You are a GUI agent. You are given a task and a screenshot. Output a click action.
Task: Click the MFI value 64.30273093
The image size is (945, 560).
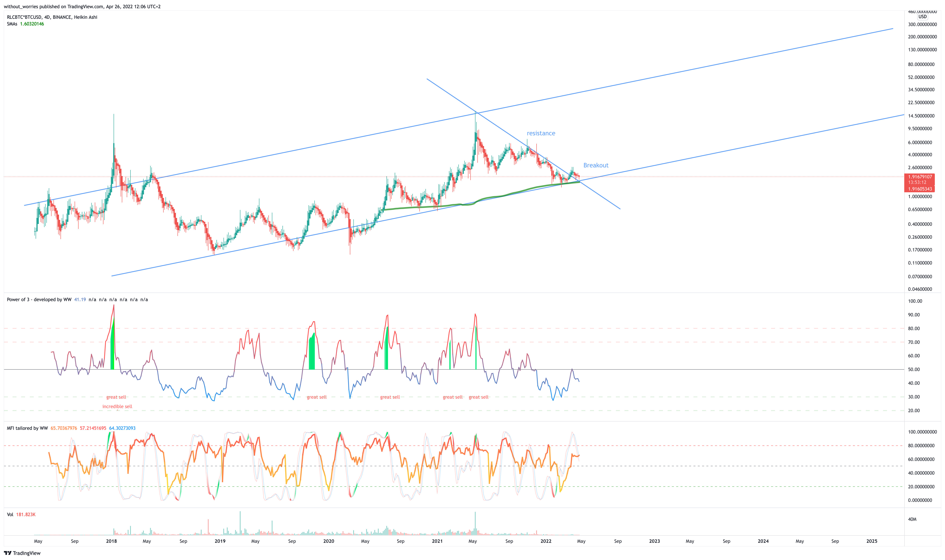pos(122,428)
